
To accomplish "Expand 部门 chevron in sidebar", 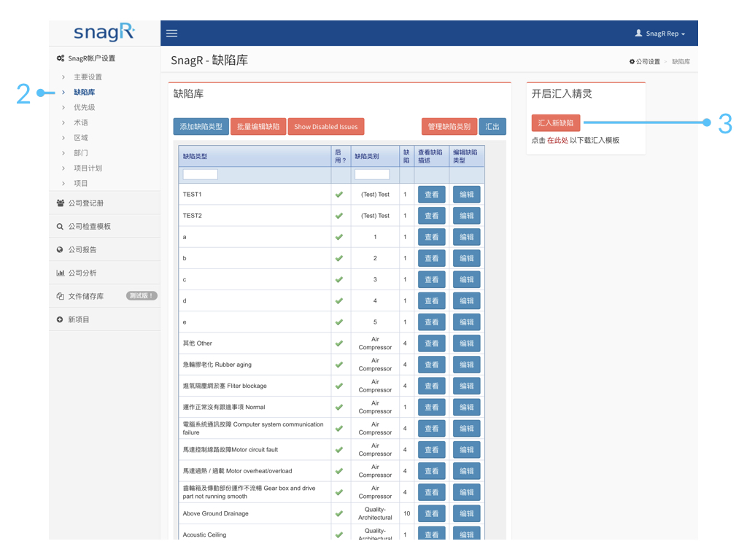I will click(63, 153).
